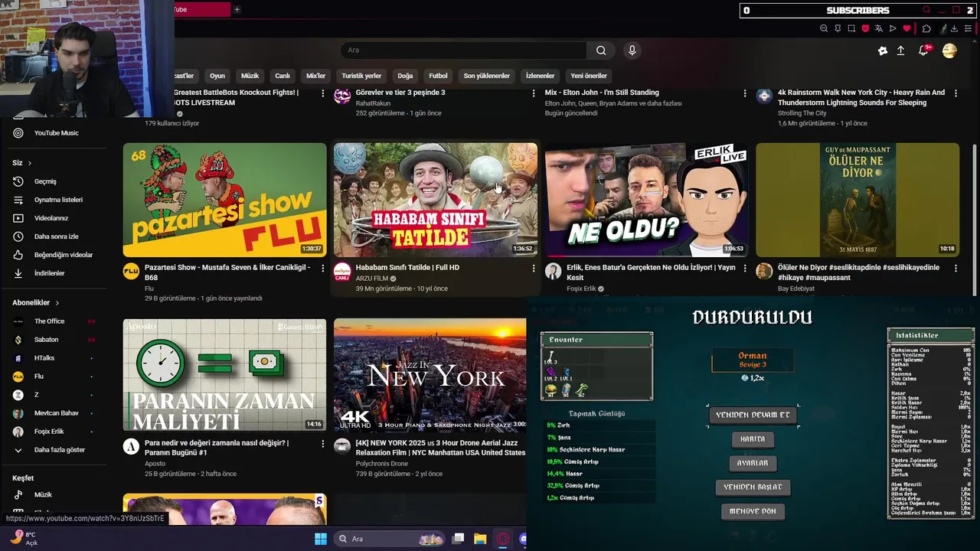Screen dimensions: 980x551
Task: Open Paranın Zaman Maliyeti thumbnail
Action: [224, 375]
